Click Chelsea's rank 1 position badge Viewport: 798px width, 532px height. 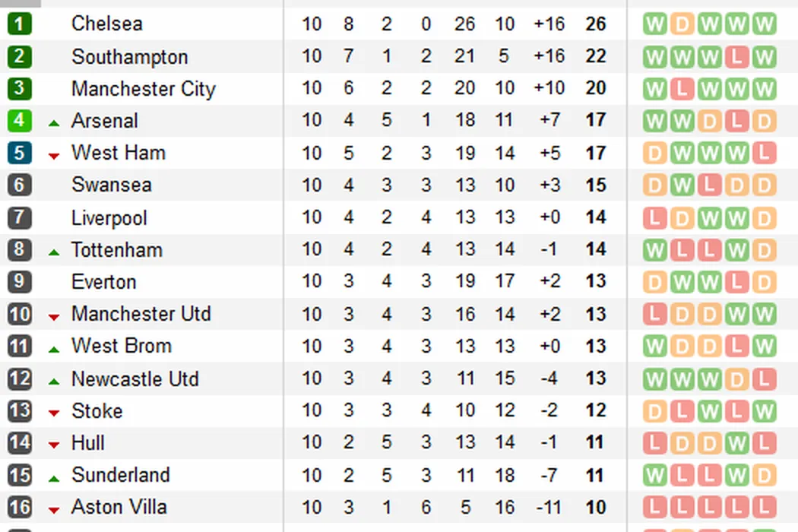[19, 24]
